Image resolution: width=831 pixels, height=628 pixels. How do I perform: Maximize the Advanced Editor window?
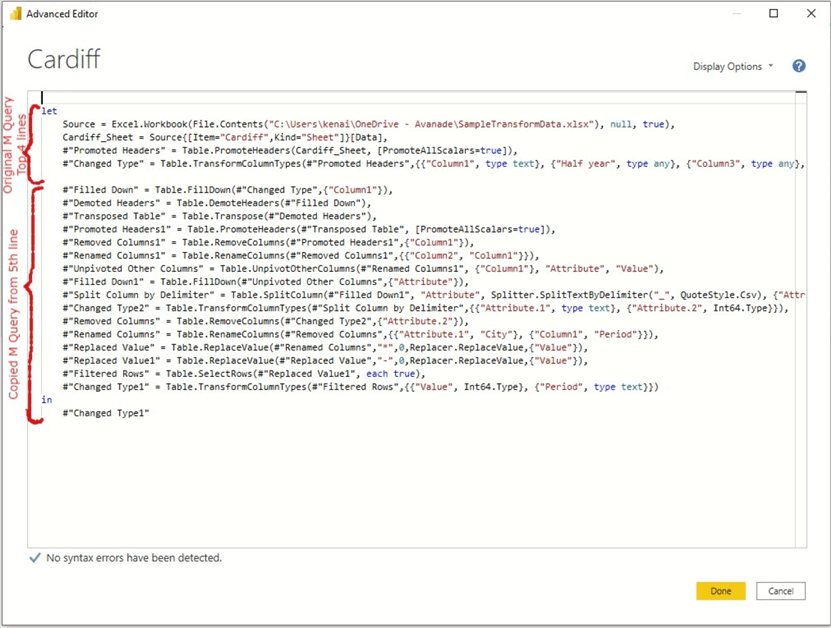coord(773,13)
